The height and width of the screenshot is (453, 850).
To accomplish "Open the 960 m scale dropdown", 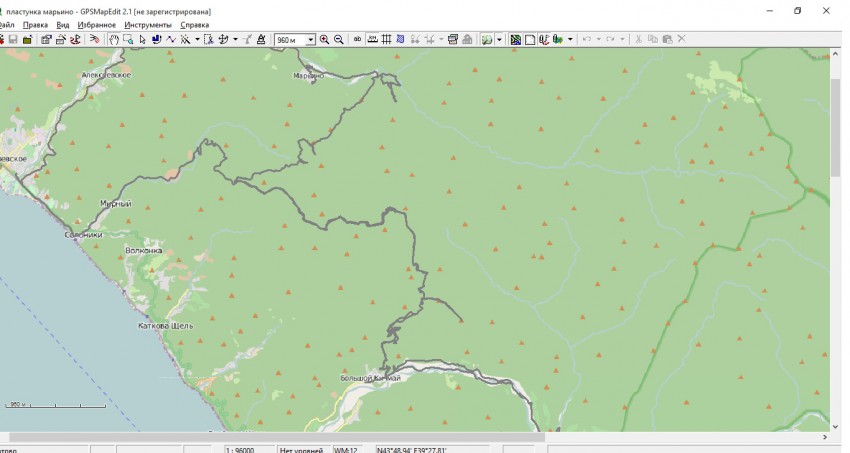I will click(310, 40).
